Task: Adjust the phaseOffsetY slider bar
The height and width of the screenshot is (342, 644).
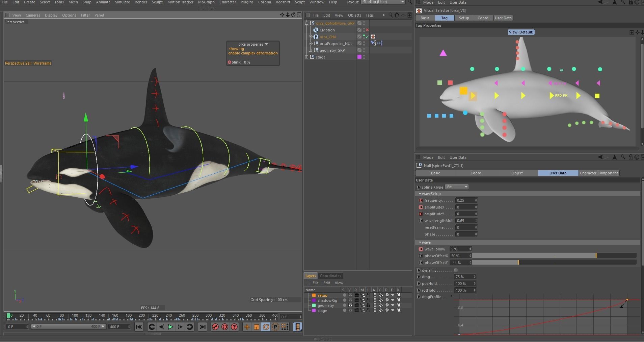Action: [555, 263]
